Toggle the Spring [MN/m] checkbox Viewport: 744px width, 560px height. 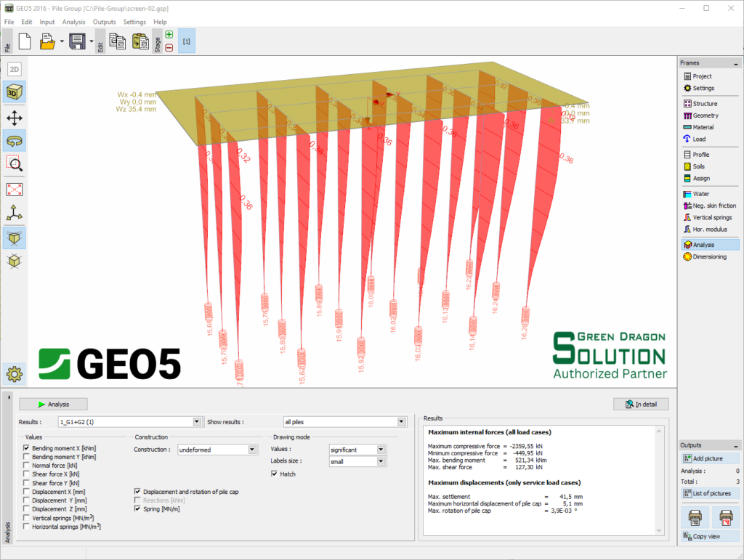(x=138, y=509)
